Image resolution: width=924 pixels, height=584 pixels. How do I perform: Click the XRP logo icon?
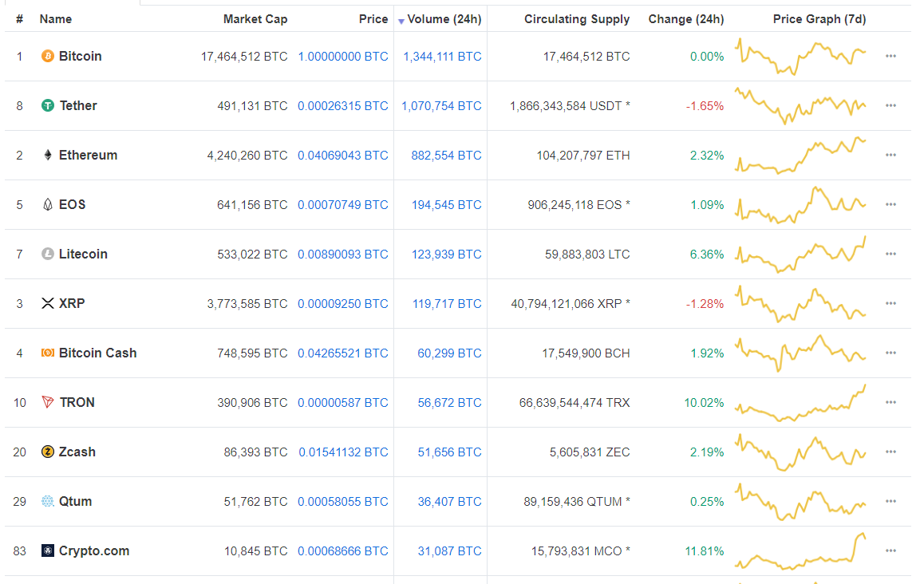(x=48, y=304)
